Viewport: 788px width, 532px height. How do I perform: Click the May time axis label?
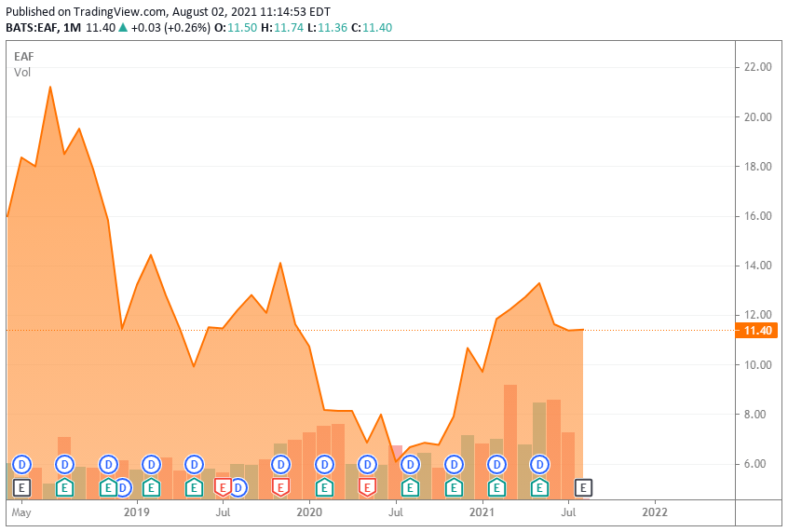[x=21, y=512]
